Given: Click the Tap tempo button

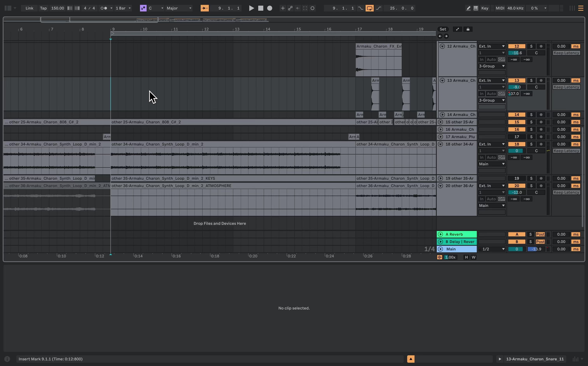Looking at the screenshot, I should 43,8.
